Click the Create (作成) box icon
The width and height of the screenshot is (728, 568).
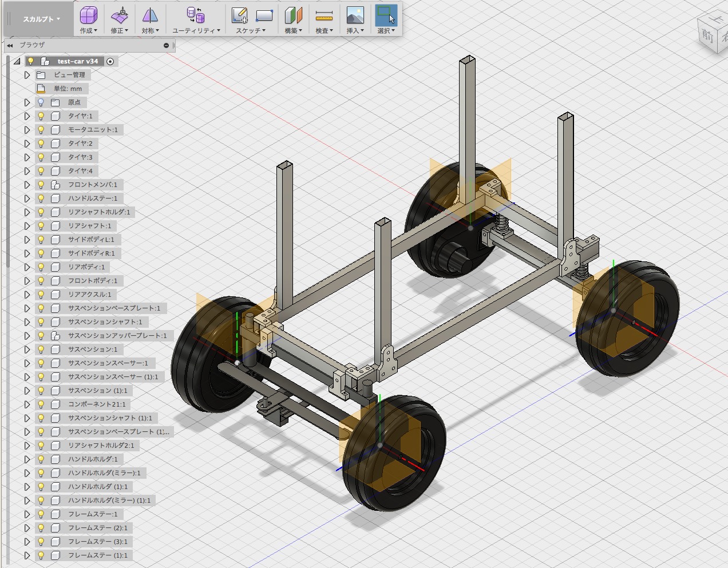[x=88, y=16]
